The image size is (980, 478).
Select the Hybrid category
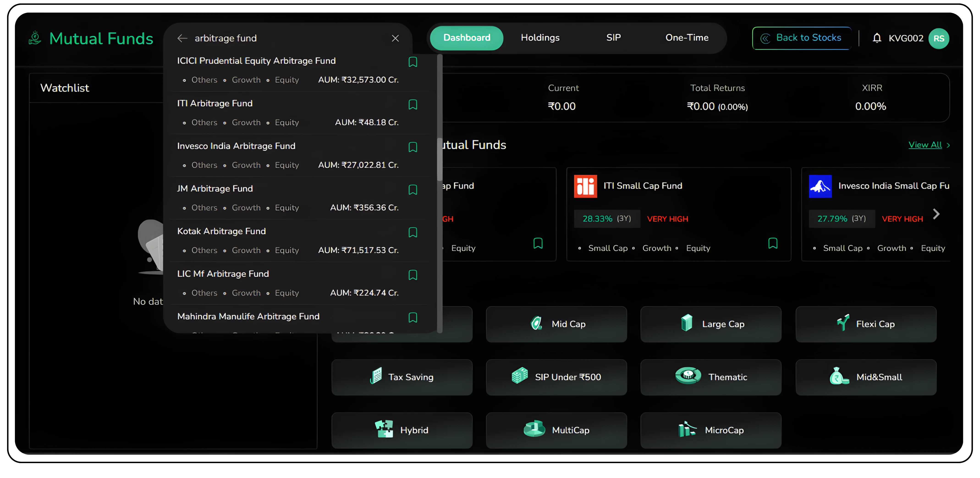coord(402,431)
